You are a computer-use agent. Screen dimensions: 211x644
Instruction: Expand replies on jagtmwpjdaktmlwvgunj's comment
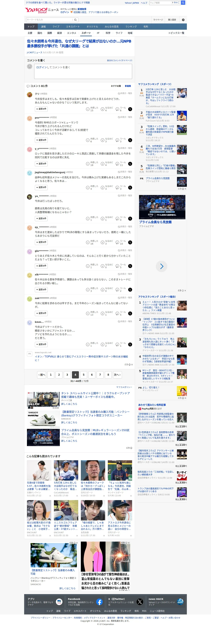tap(41, 187)
